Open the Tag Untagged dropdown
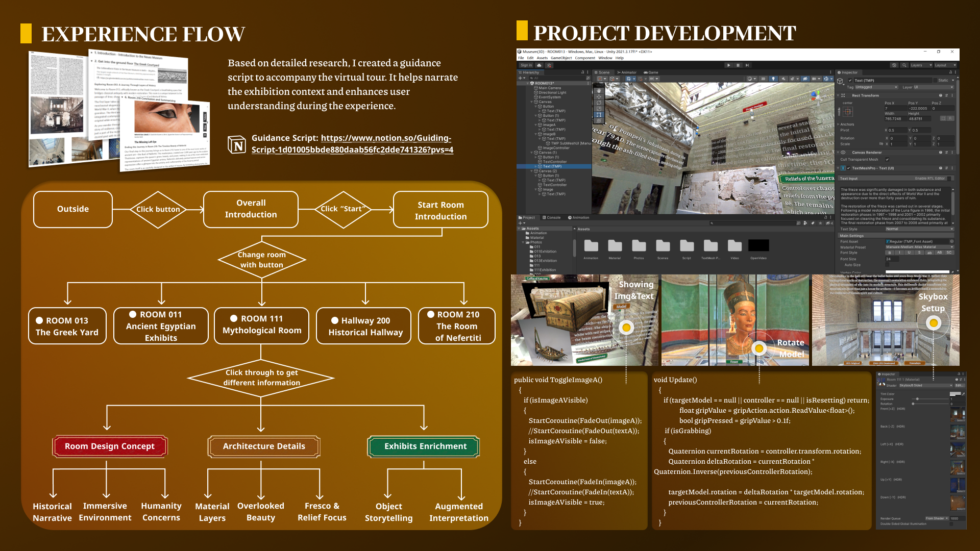This screenshot has height=551, width=980. coord(876,87)
